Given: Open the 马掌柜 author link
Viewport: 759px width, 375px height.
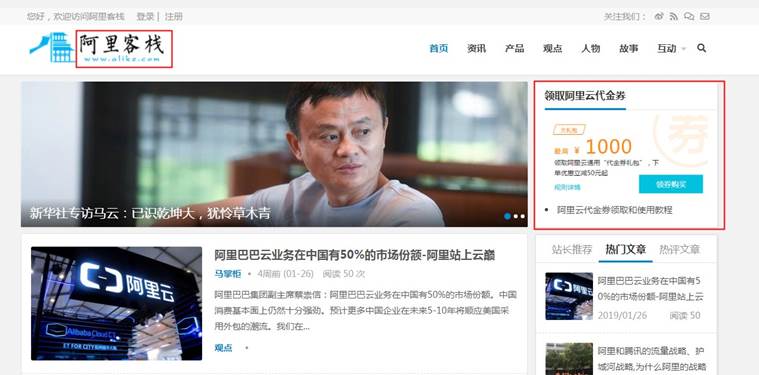Looking at the screenshot, I should click(x=228, y=274).
